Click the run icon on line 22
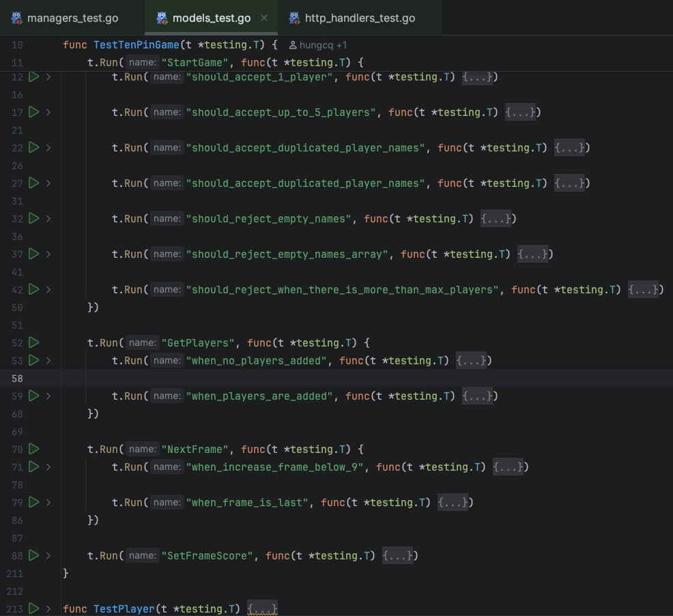The height and width of the screenshot is (616, 673). coord(34,147)
